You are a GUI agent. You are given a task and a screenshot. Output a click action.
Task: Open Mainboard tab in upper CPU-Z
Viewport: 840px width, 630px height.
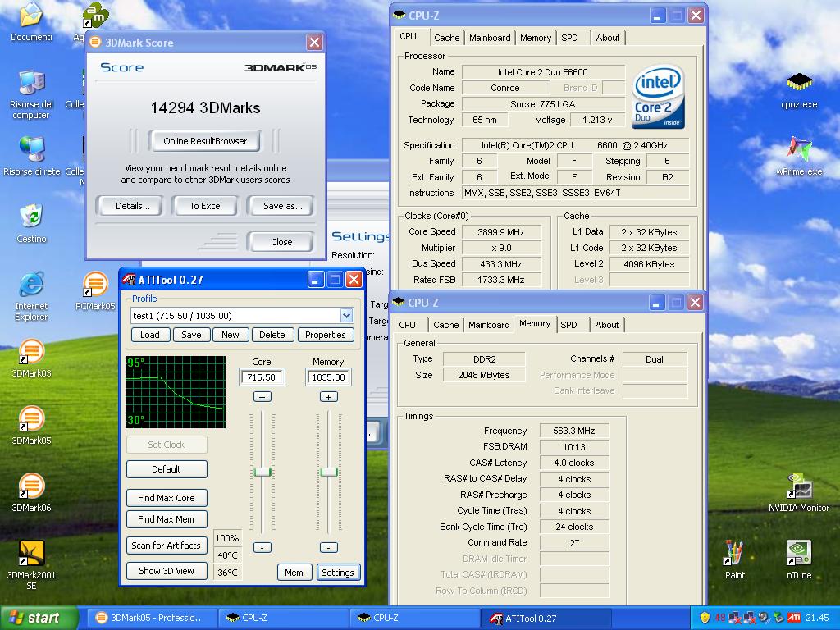coord(490,38)
